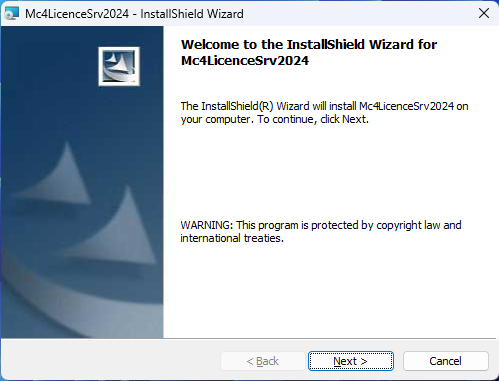The height and width of the screenshot is (381, 499).
Task: Click the horizontal divider line above the buttons
Action: click(x=249, y=339)
